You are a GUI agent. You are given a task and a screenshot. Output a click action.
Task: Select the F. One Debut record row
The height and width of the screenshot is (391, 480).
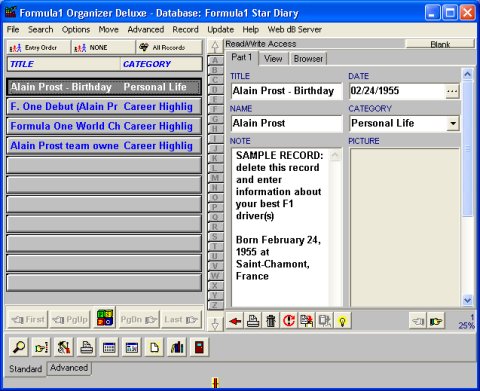tap(104, 107)
